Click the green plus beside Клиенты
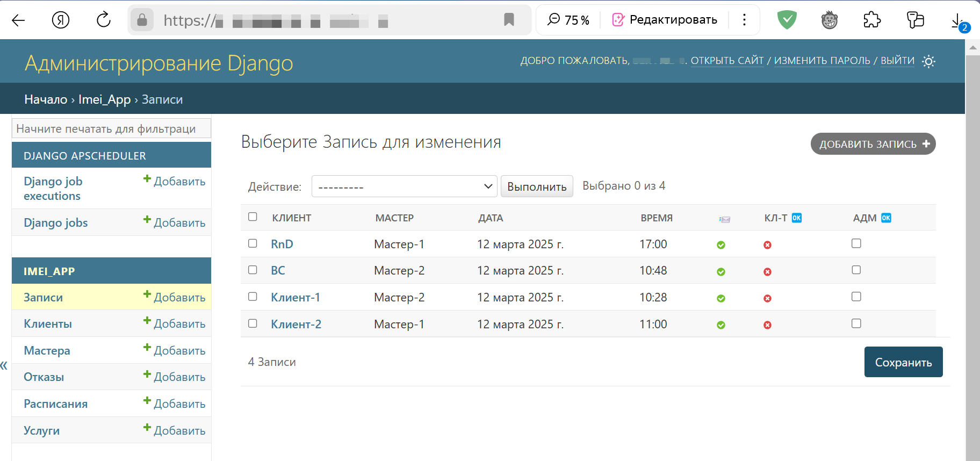980x461 pixels. click(147, 321)
